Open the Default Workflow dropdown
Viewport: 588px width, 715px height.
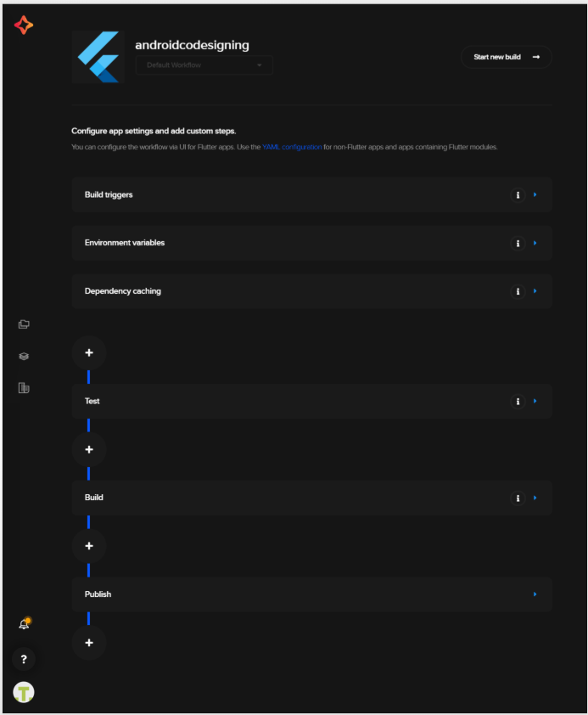(204, 65)
